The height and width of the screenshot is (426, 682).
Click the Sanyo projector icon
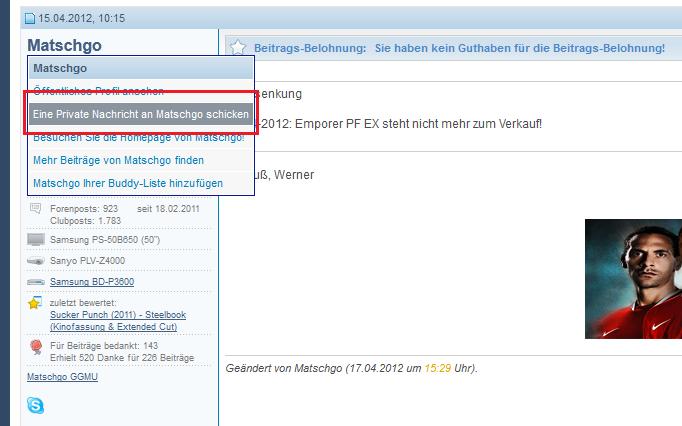coord(36,261)
